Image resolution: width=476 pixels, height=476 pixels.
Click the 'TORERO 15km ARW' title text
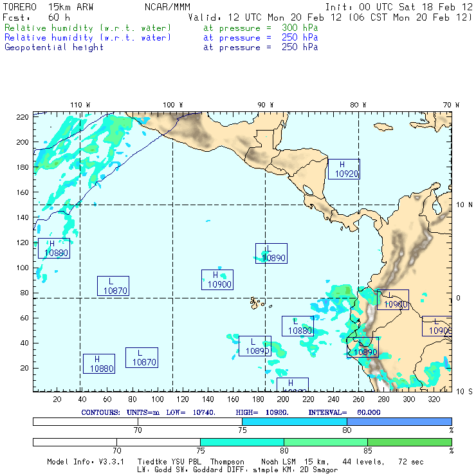point(48,7)
